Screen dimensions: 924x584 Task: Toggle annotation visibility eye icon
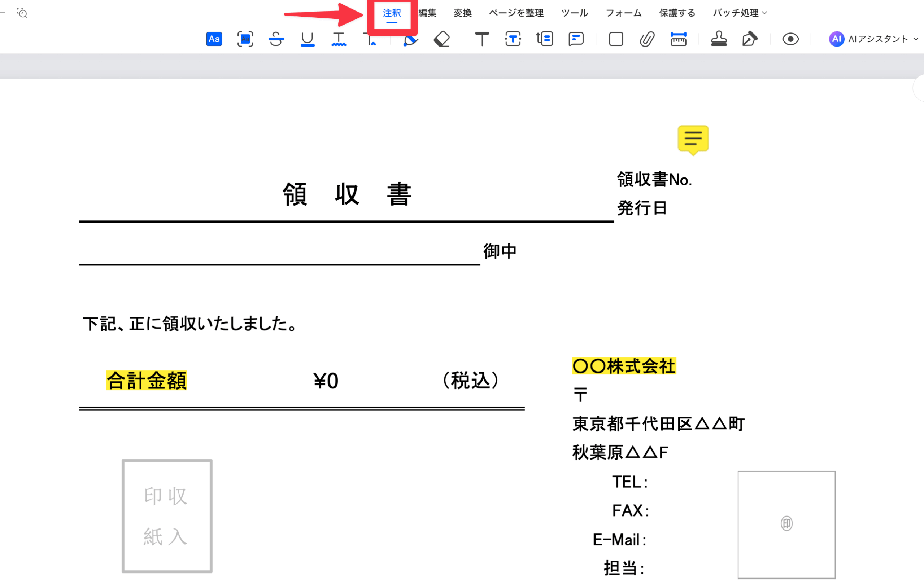click(x=790, y=39)
